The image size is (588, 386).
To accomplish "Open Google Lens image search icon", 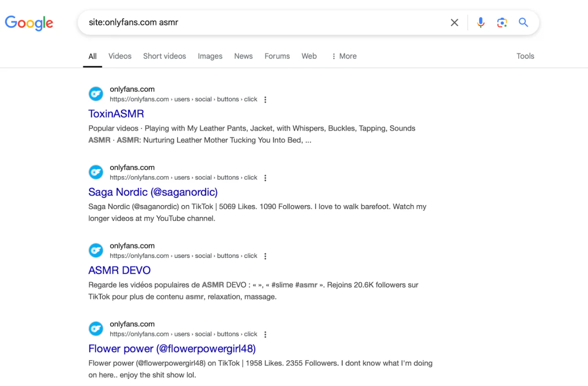I will [x=502, y=22].
